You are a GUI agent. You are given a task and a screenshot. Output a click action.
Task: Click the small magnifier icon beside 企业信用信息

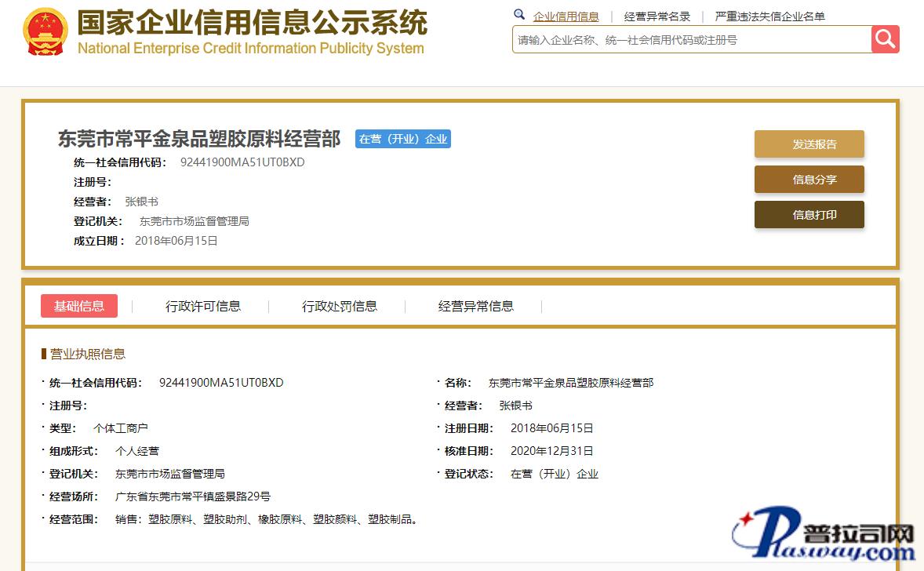coord(519,15)
